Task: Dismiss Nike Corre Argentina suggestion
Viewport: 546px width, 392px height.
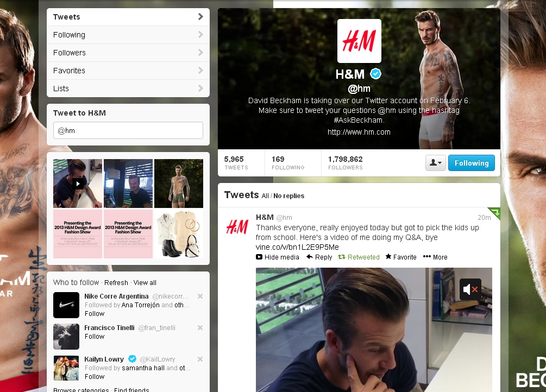Action: coord(200,296)
